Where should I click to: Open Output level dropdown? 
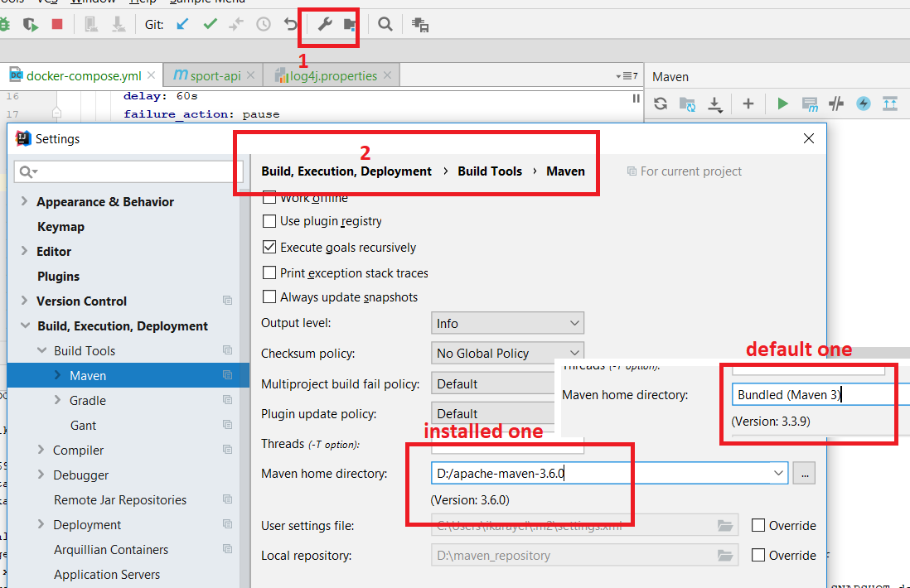507,323
